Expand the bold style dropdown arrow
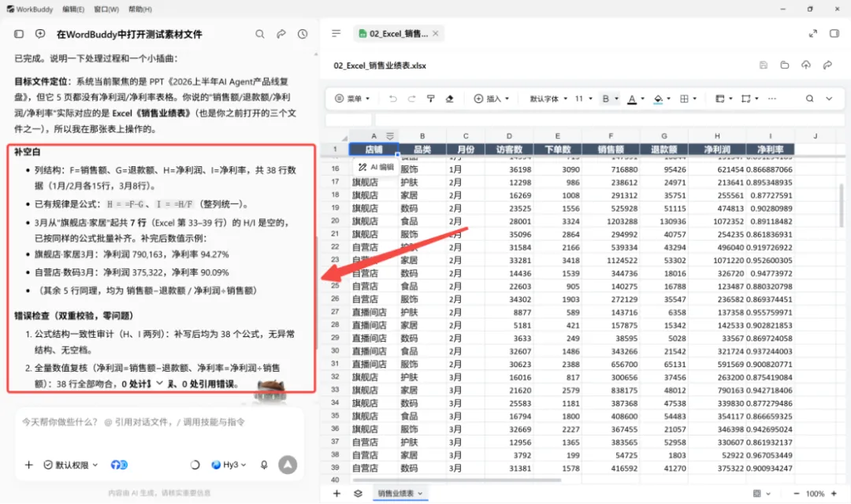This screenshot has height=504, width=851. point(616,98)
